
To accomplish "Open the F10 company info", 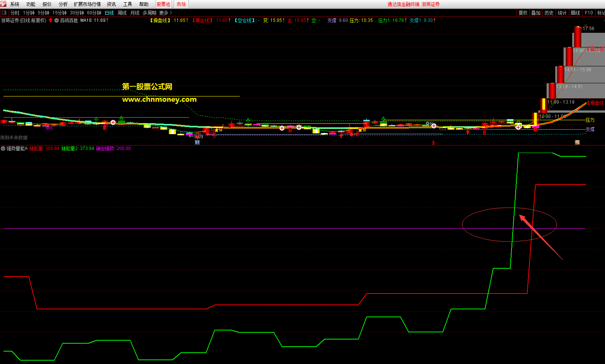I will tap(589, 13).
